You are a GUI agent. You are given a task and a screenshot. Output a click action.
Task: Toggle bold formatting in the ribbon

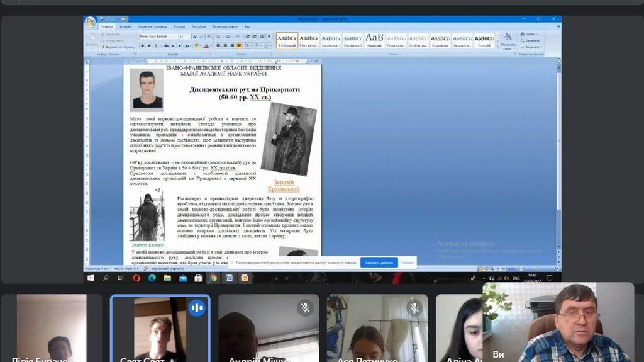pos(142,46)
